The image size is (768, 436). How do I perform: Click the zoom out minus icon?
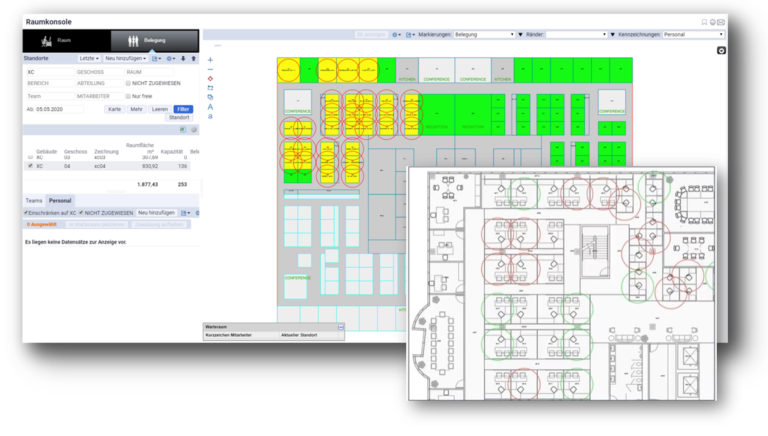(210, 68)
